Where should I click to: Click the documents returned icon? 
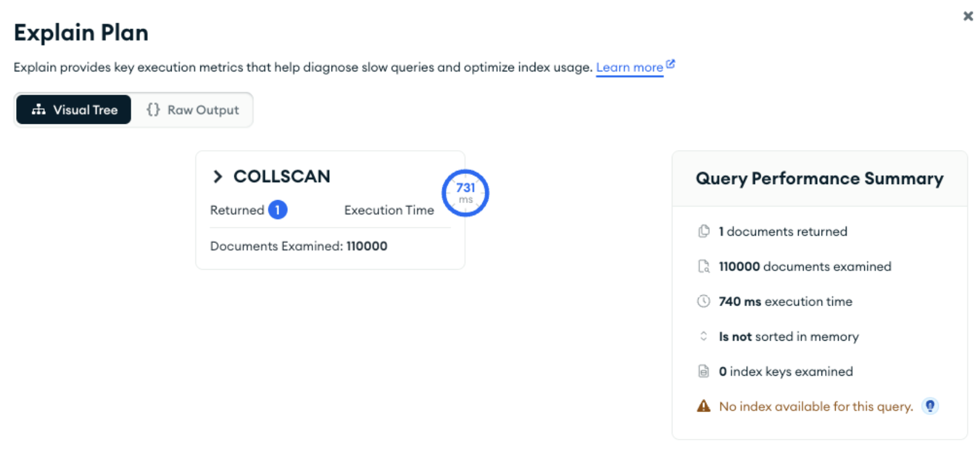point(703,231)
